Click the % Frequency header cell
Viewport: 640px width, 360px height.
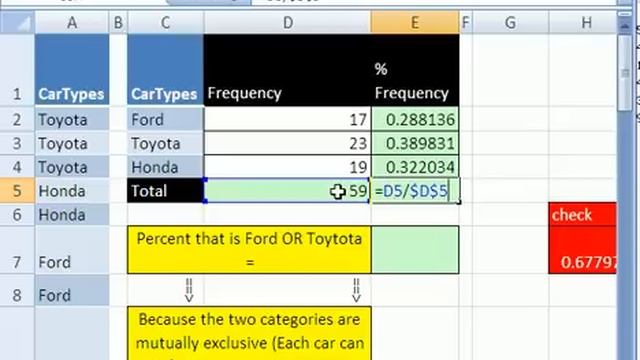[415, 70]
